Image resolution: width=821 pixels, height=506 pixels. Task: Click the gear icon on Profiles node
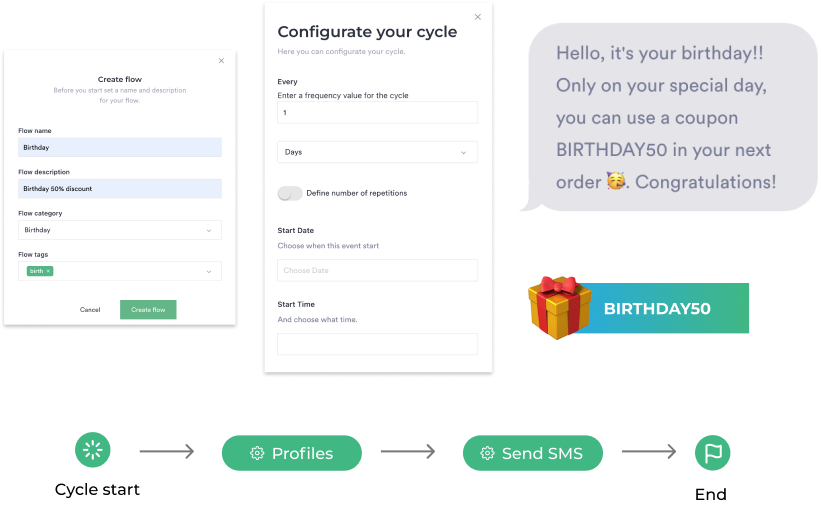click(x=257, y=453)
